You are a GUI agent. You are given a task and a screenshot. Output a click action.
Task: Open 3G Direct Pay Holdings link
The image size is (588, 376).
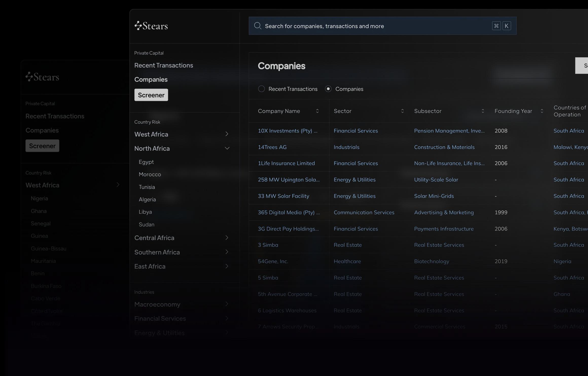[288, 229]
